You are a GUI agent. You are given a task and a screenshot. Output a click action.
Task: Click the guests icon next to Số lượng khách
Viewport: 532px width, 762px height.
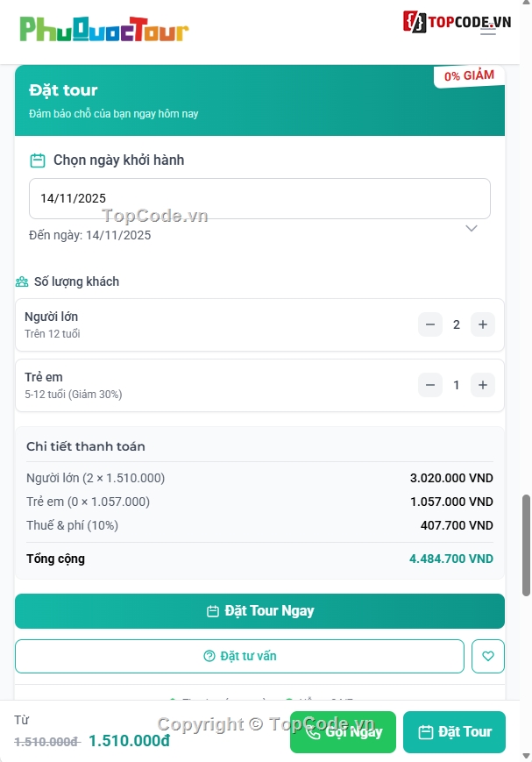[x=21, y=281]
